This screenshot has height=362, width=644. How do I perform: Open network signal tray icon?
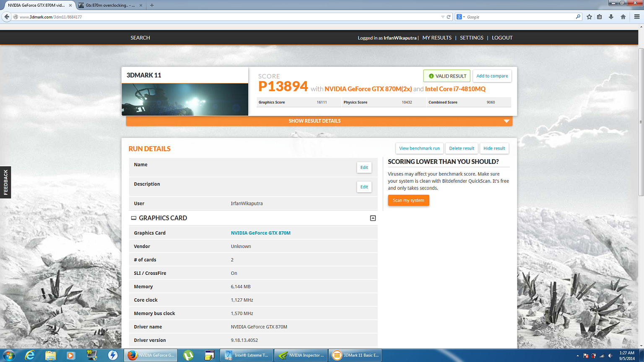602,356
